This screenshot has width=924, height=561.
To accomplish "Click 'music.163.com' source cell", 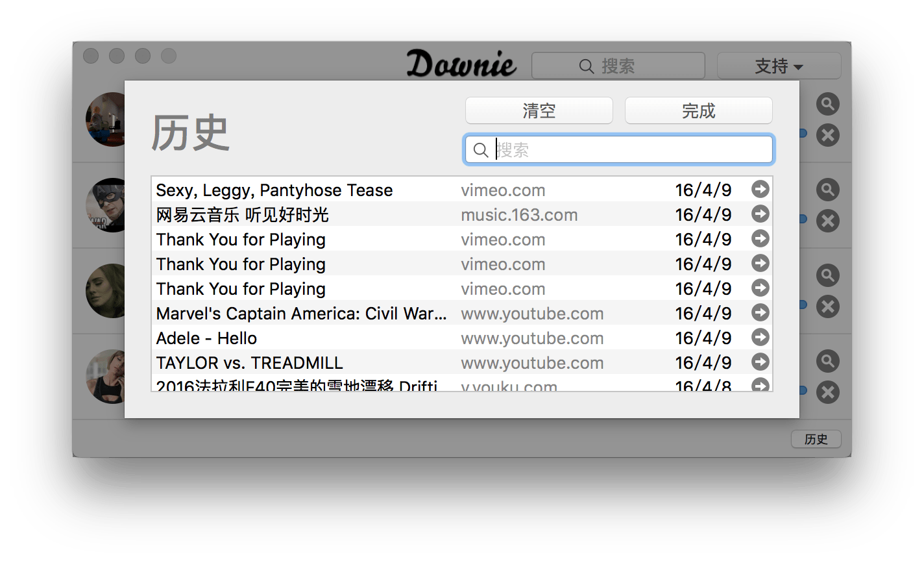I will coord(519,215).
